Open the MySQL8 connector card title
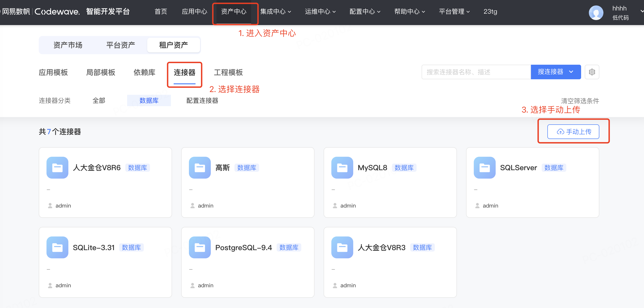 (372, 167)
